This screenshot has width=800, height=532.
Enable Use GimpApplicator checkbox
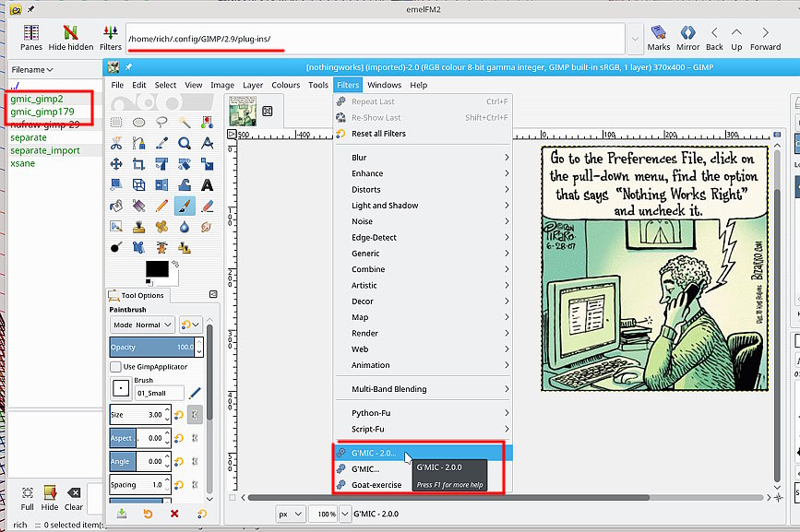116,366
